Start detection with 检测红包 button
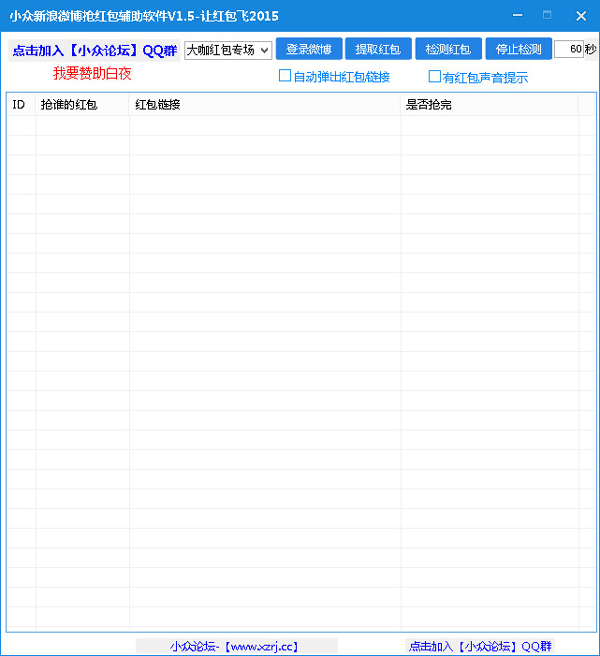 pyautogui.click(x=448, y=49)
